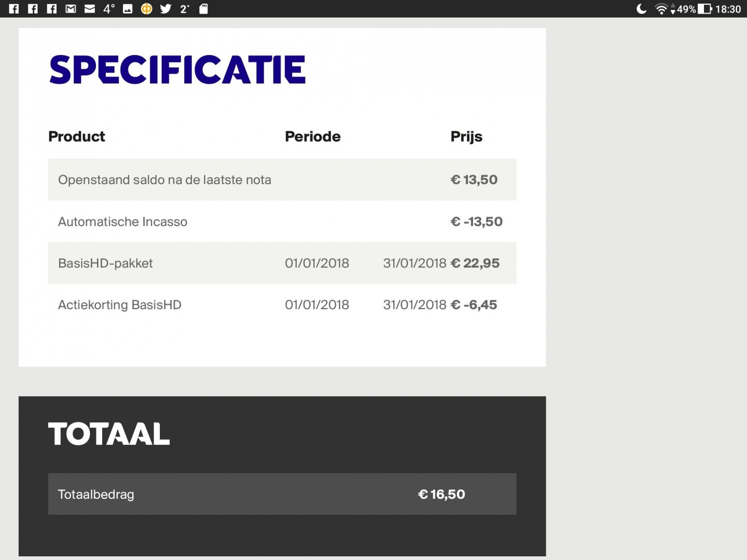Tap the Openstaand saldo na de laatste nota row
This screenshot has width=747, height=560.
click(x=164, y=180)
